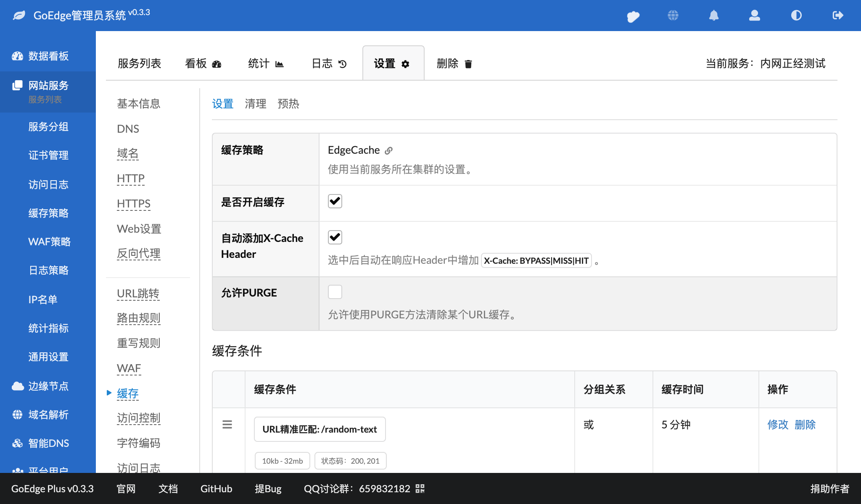Open the user profile icon
Image resolution: width=861 pixels, height=504 pixels.
tap(755, 16)
